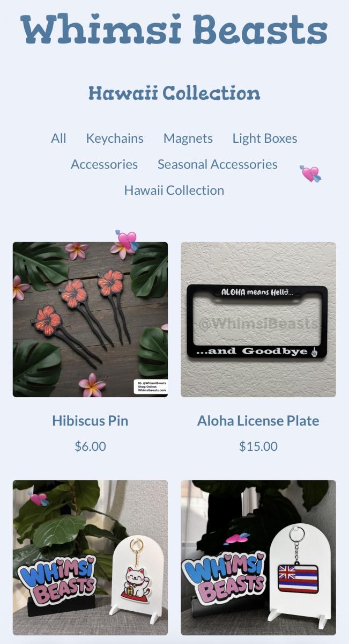
Task: Select the Accessories category link
Action: pyautogui.click(x=104, y=164)
